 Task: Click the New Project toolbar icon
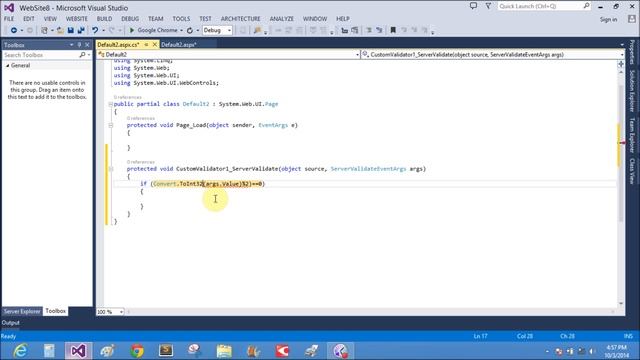[x=44, y=30]
